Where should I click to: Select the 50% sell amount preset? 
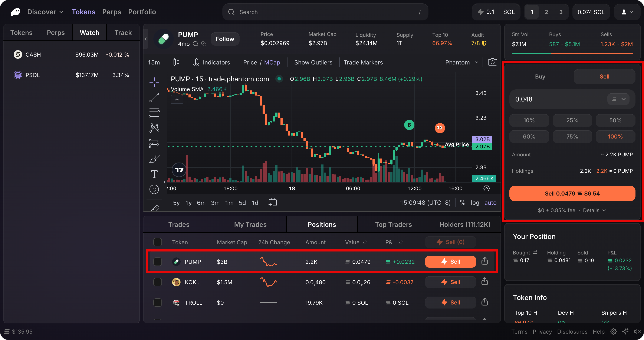(x=615, y=120)
